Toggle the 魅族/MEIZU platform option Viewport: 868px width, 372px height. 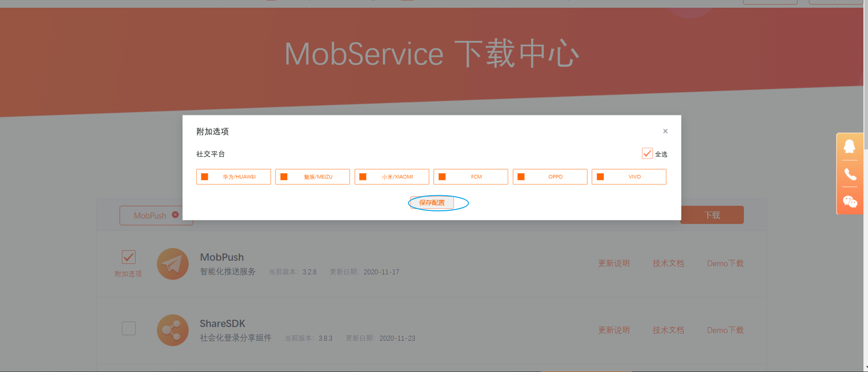point(312,177)
